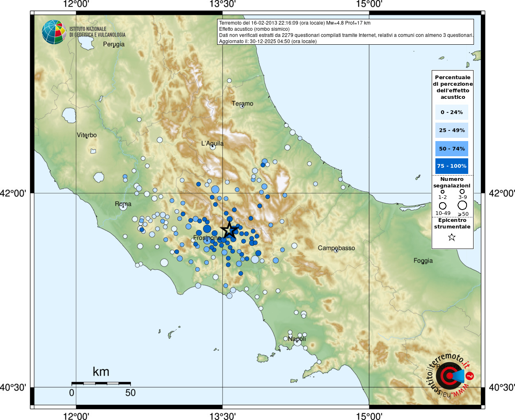Select the 1-2 reports circle in legend
The width and height of the screenshot is (515, 420).
[x=442, y=192]
